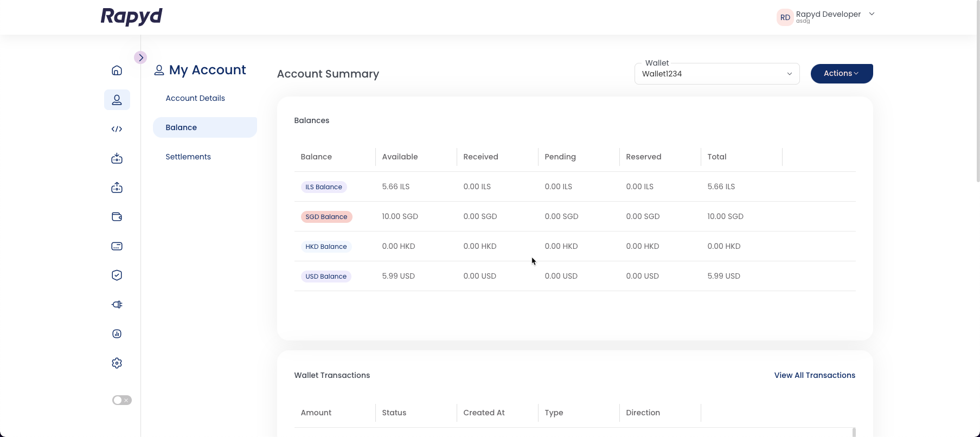Click the 5.66 ILS available amount
This screenshot has height=437, width=980.
[396, 187]
